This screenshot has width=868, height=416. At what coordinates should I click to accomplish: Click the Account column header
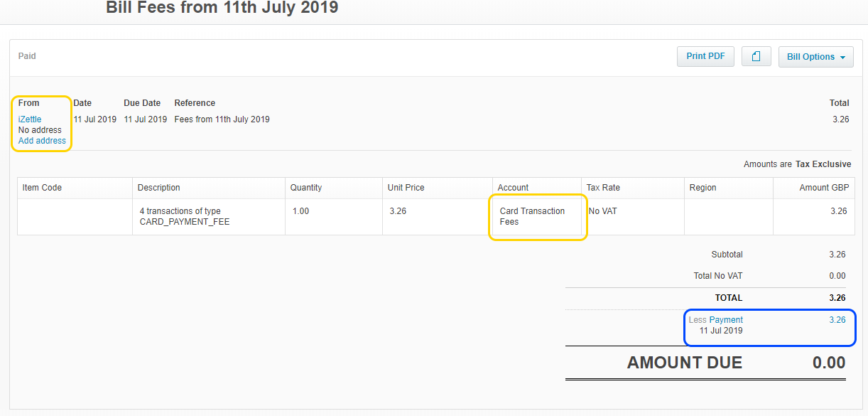pos(513,188)
